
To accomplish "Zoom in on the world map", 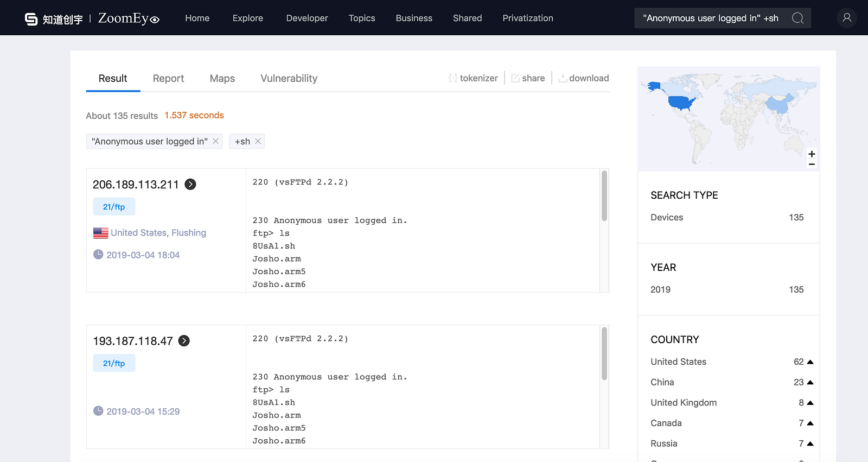I will [812, 154].
